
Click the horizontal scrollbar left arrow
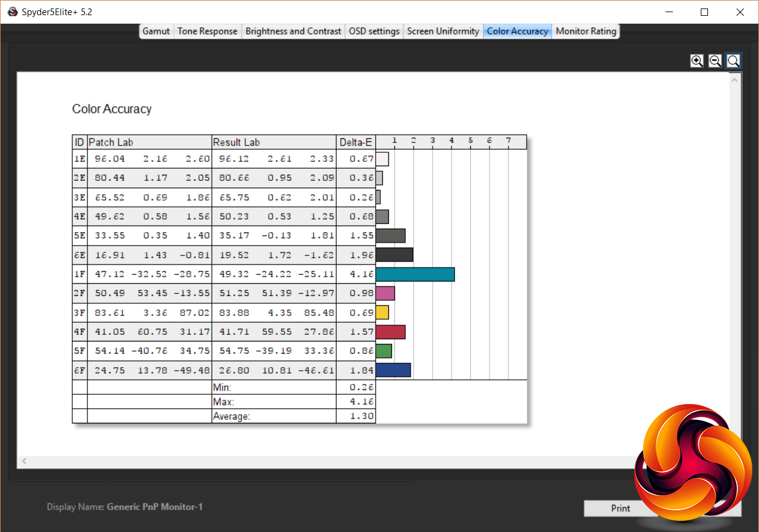click(x=24, y=462)
